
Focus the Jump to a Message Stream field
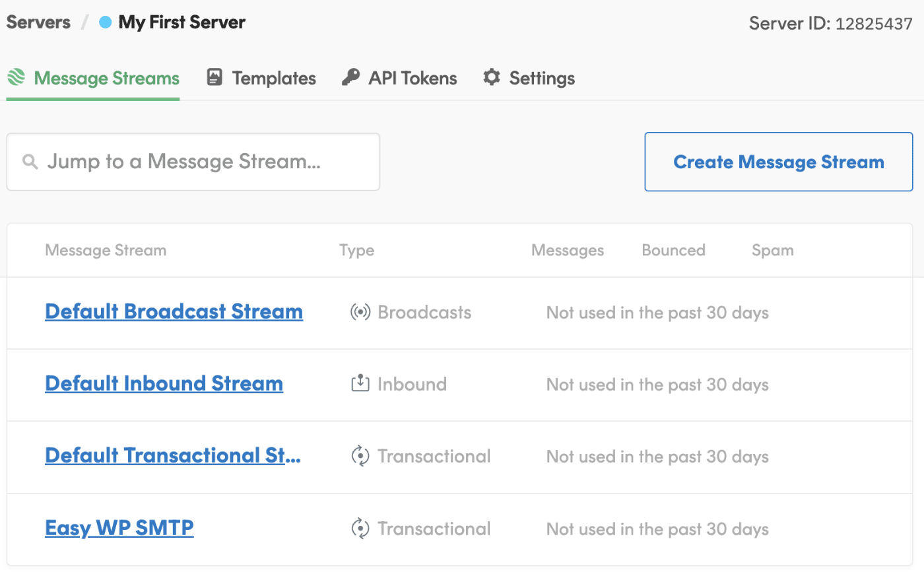coord(193,162)
